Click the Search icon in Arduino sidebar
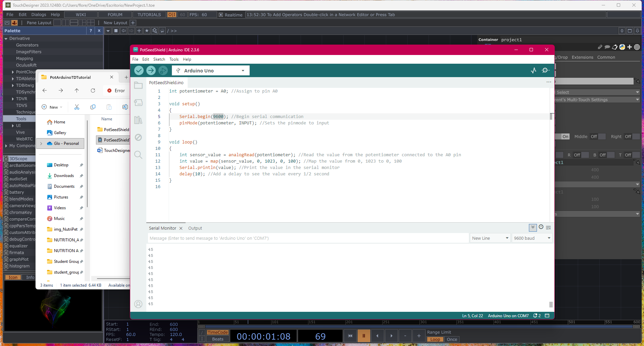 click(138, 155)
